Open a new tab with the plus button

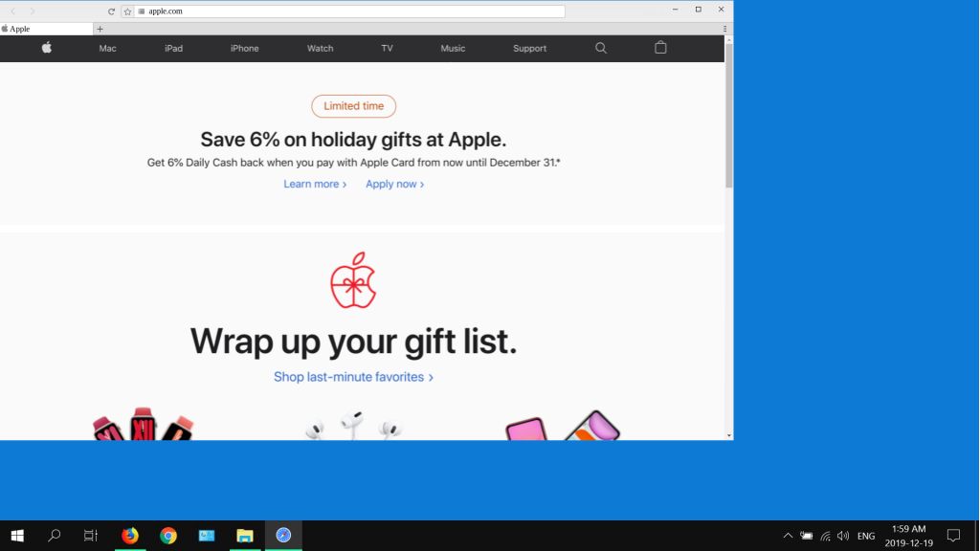point(100,29)
